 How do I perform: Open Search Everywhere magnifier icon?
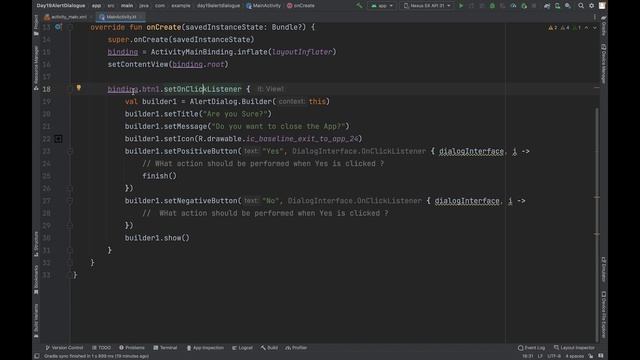tap(581, 6)
